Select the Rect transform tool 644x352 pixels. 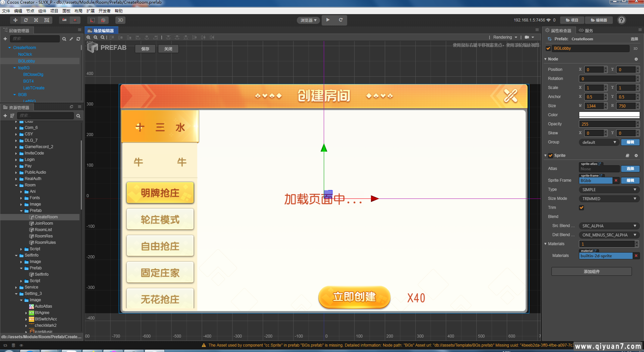[x=47, y=20]
